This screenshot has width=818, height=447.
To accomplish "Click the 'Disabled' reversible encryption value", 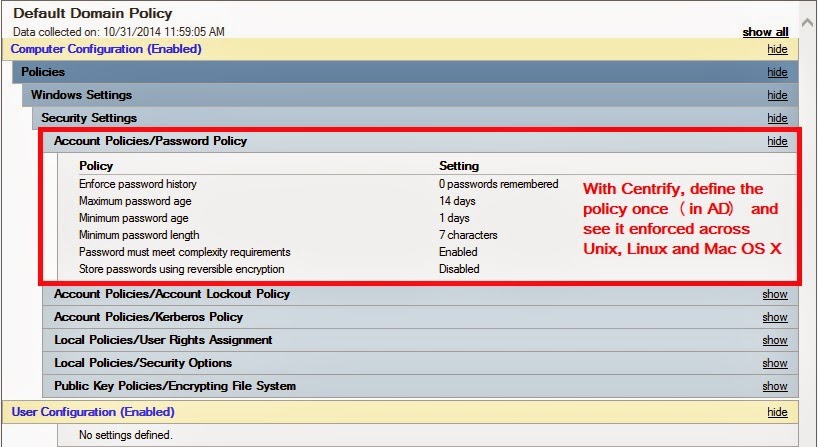I will 459,269.
